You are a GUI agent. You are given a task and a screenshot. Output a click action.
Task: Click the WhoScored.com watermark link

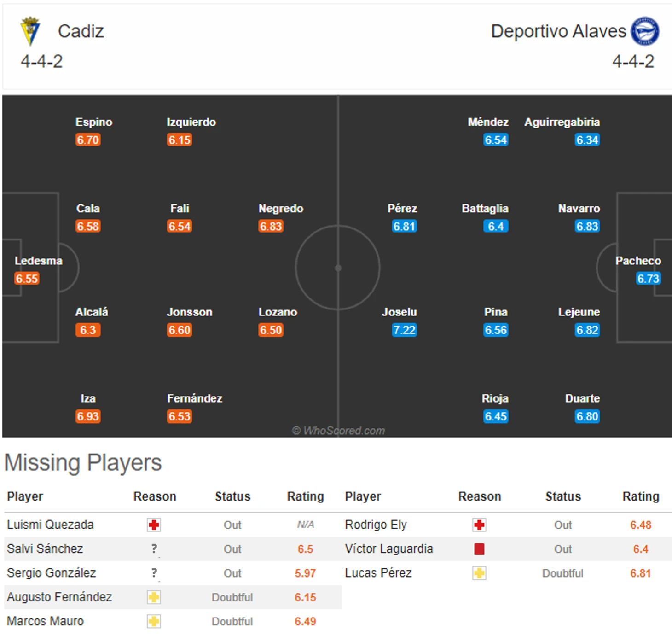[339, 431]
